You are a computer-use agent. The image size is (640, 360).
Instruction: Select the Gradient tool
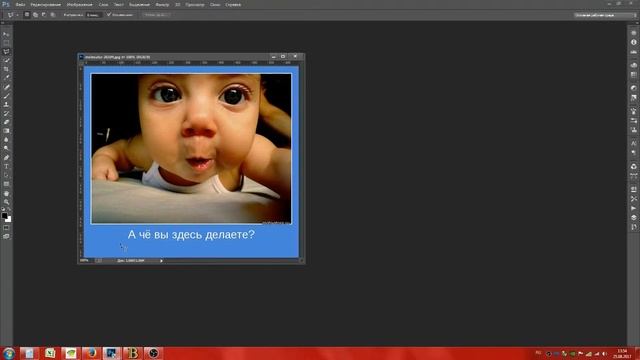(6, 131)
